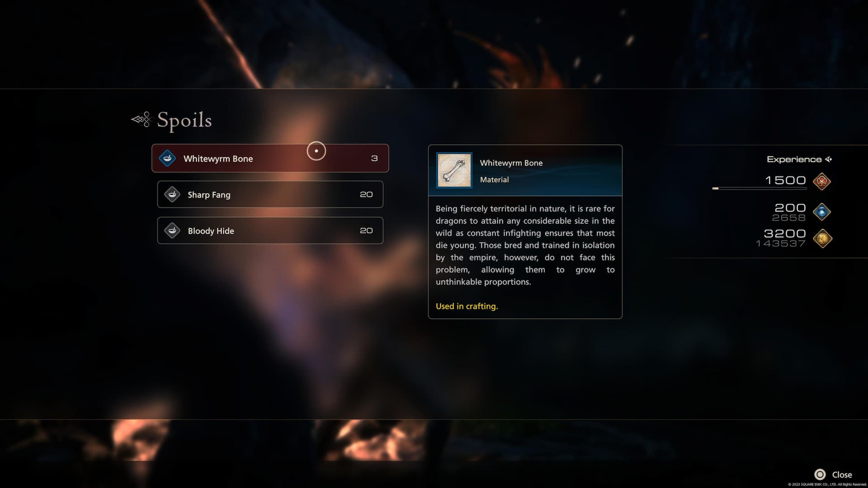Expand the Bloody Hide quantity display
Screen dimensions: 868x488
(366, 230)
